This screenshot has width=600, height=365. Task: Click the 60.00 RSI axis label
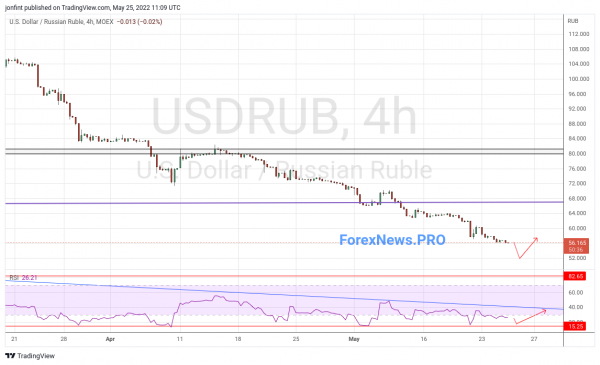576,292
